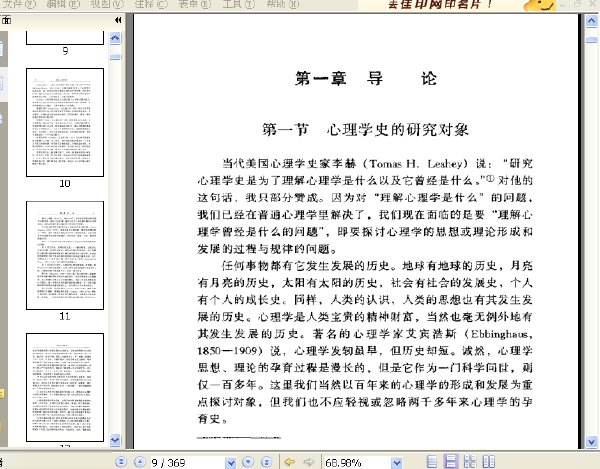The height and width of the screenshot is (469, 600).
Task: Click the dates 1850—1909 in the text
Action: (227, 351)
